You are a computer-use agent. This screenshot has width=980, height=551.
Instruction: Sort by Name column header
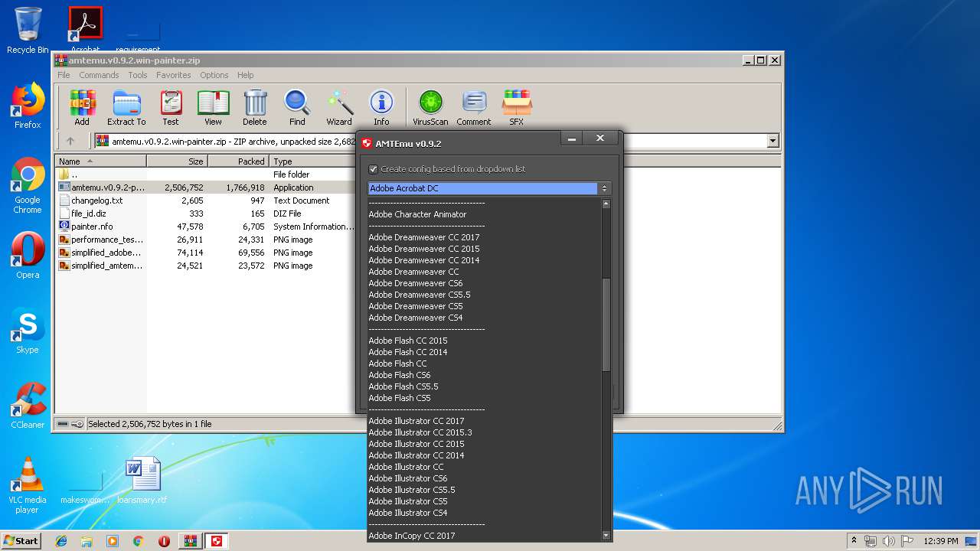pos(100,161)
